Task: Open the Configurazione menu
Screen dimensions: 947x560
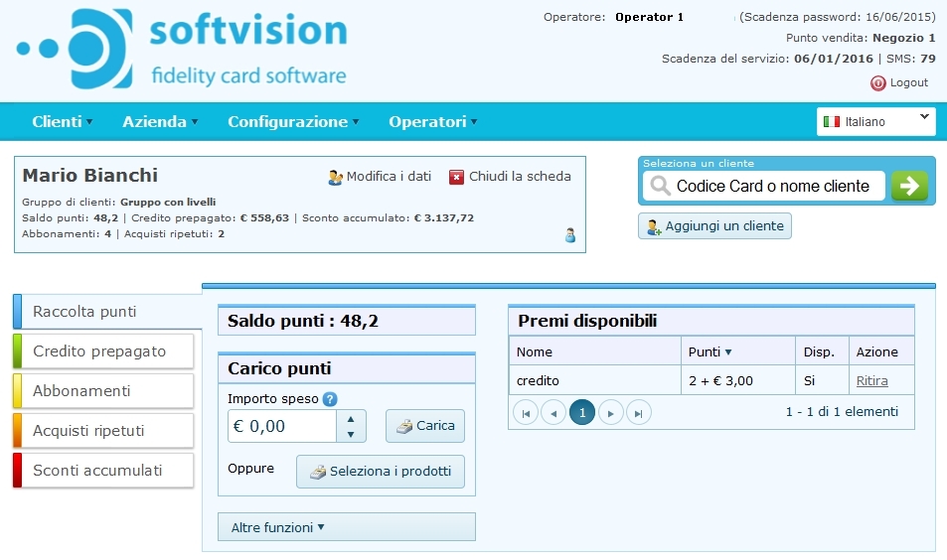Action: tap(293, 122)
